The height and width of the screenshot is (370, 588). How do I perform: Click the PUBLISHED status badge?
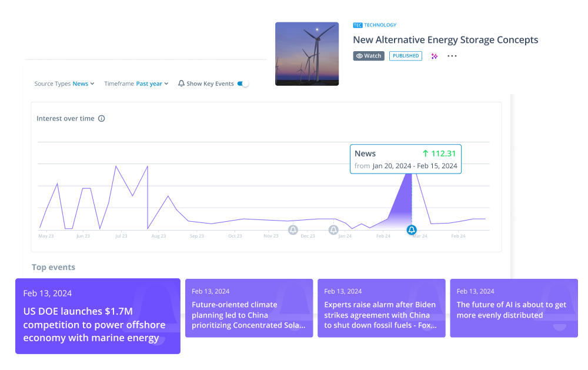405,56
